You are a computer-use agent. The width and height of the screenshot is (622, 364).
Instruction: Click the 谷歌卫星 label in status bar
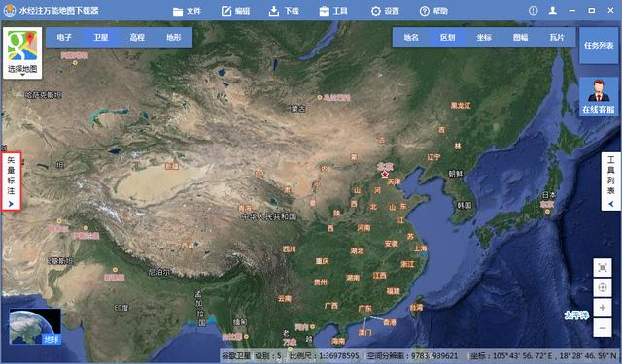236,355
